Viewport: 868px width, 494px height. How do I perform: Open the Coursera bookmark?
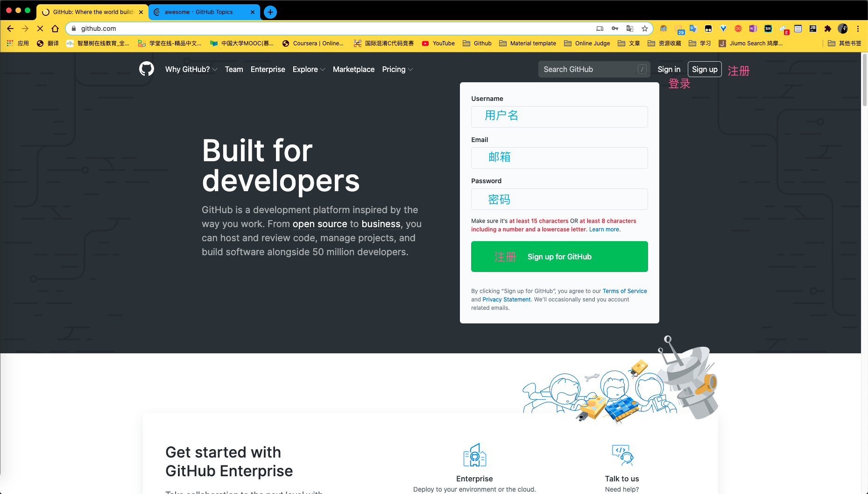tap(313, 43)
